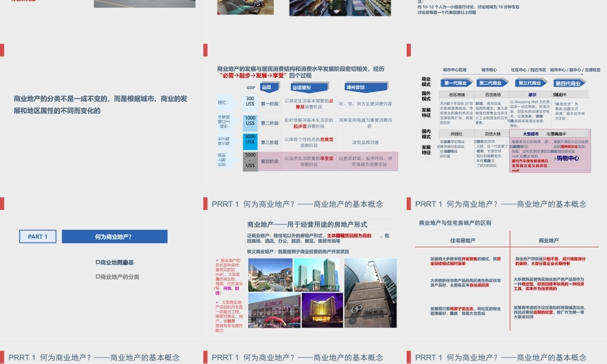Open the PART 1 section divider slide

(100, 264)
